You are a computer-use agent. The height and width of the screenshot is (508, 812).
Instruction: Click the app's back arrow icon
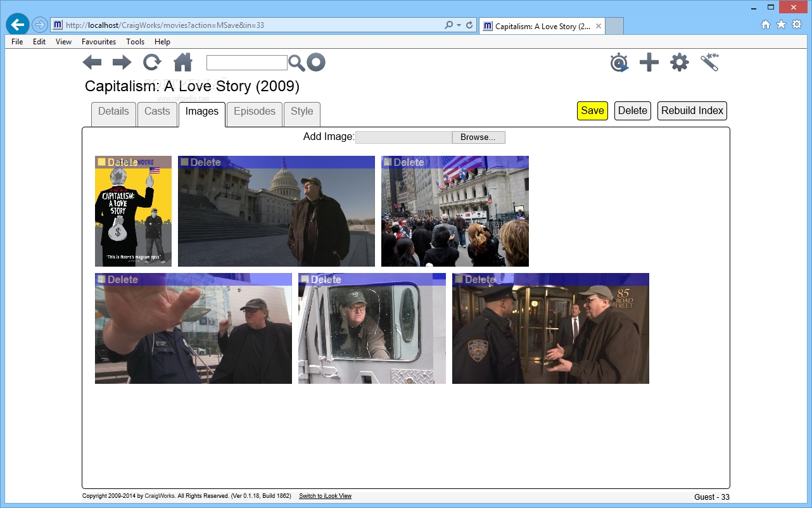[92, 62]
